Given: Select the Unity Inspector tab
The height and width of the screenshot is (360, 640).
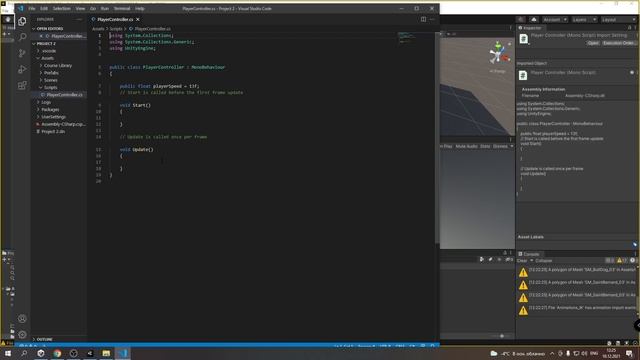Looking at the screenshot, I should coord(530,28).
